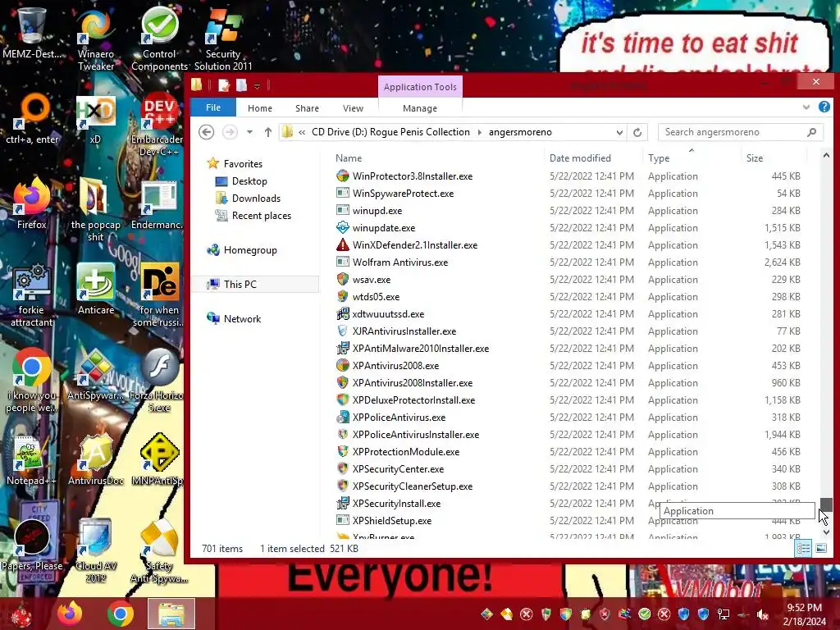The image size is (840, 630).
Task: Switch to large icons view layout
Action: [820, 548]
